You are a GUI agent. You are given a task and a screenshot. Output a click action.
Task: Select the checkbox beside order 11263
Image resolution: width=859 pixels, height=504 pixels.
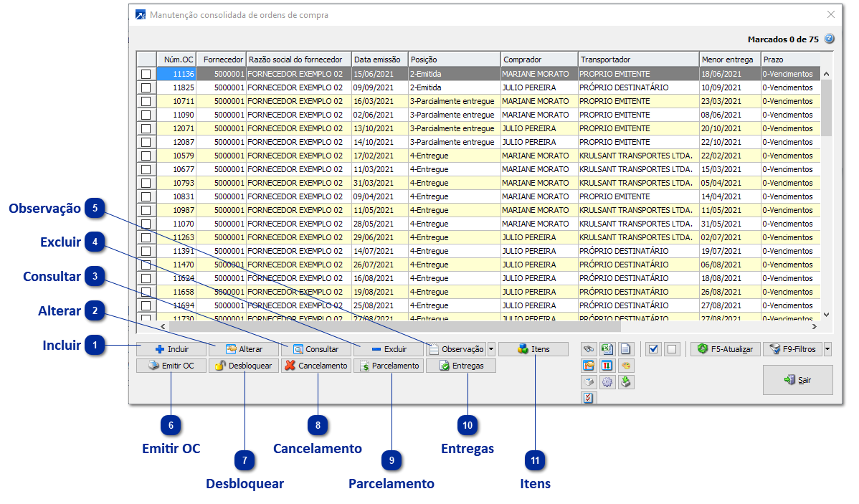(146, 237)
